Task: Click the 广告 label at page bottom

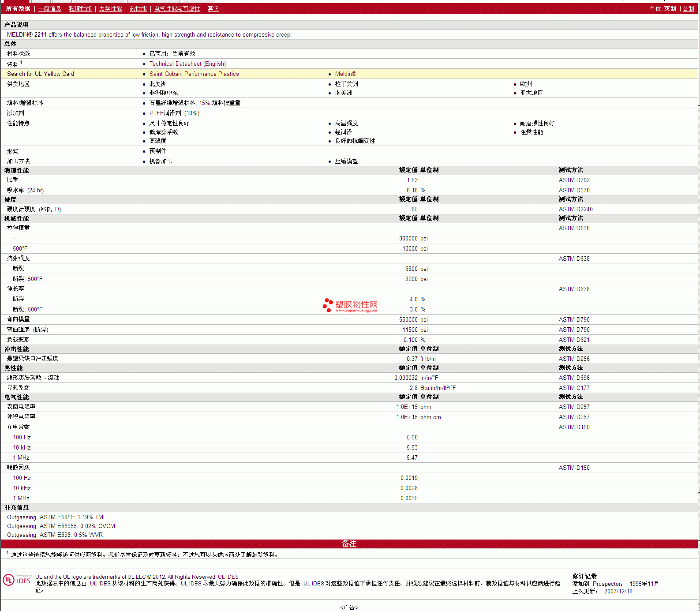Action: pos(349,607)
